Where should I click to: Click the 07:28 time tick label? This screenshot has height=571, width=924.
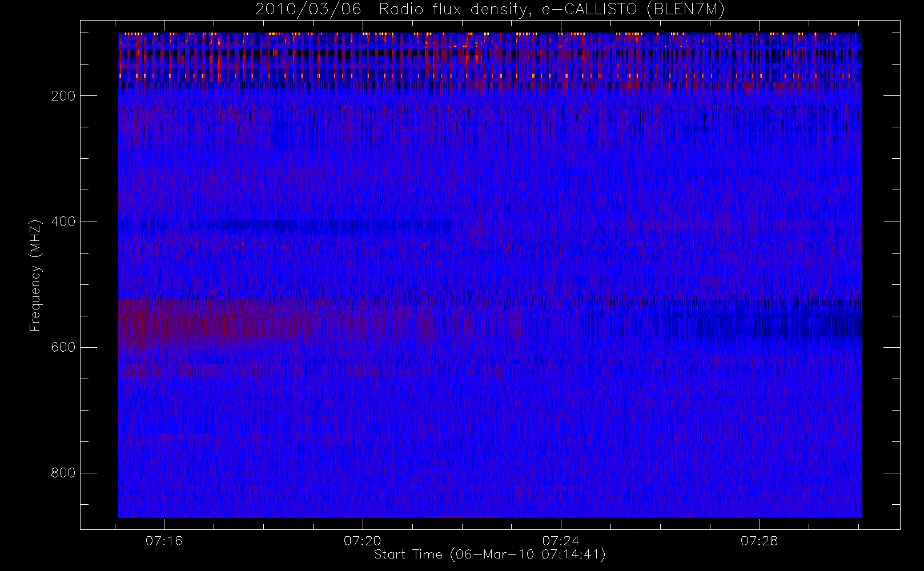click(x=760, y=541)
